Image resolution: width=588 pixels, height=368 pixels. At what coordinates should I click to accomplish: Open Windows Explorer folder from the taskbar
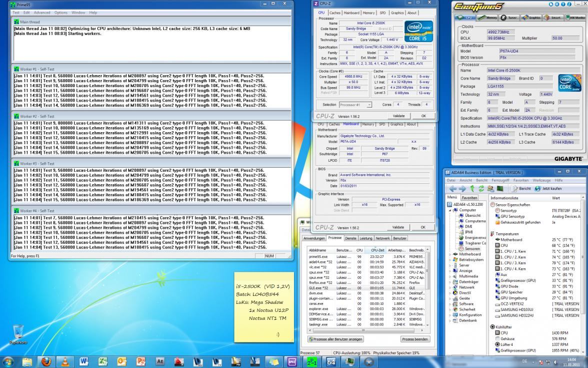coord(27,361)
